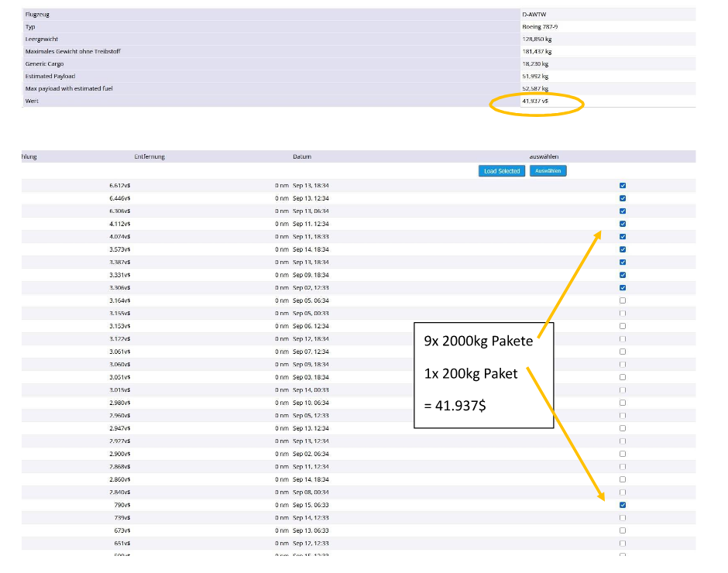Uncheck the 790v$ small package checkbox
The image size is (728, 573).
point(623,505)
